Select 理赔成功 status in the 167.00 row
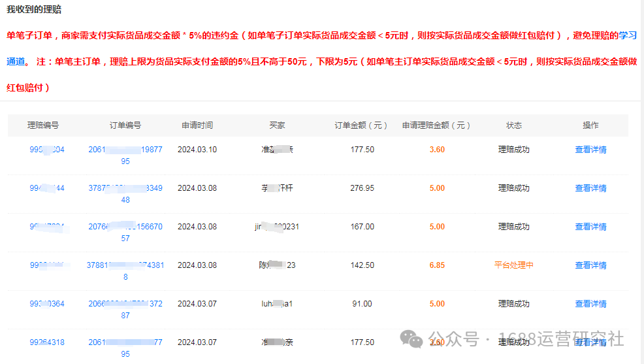 click(x=514, y=227)
